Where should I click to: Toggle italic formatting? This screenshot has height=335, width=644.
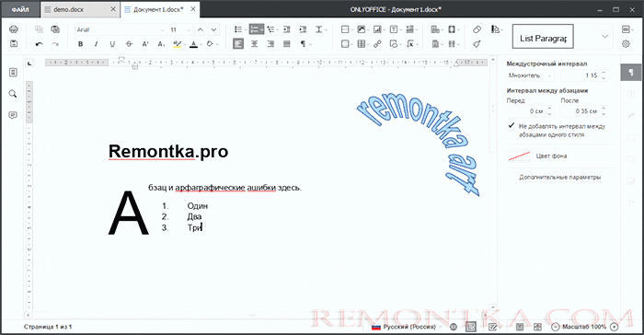click(96, 44)
